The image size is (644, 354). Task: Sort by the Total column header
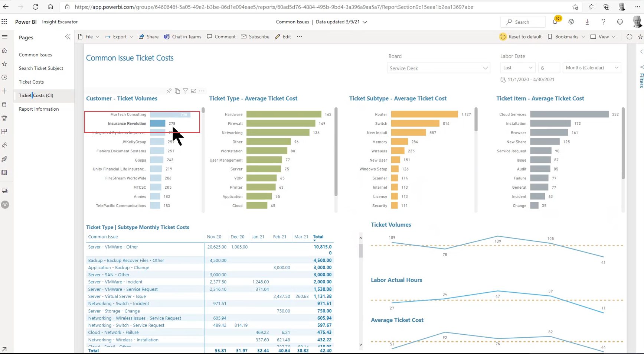coord(318,237)
